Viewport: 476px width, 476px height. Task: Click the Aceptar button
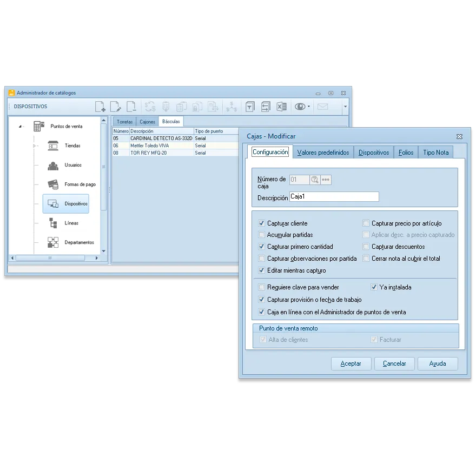coord(351,363)
